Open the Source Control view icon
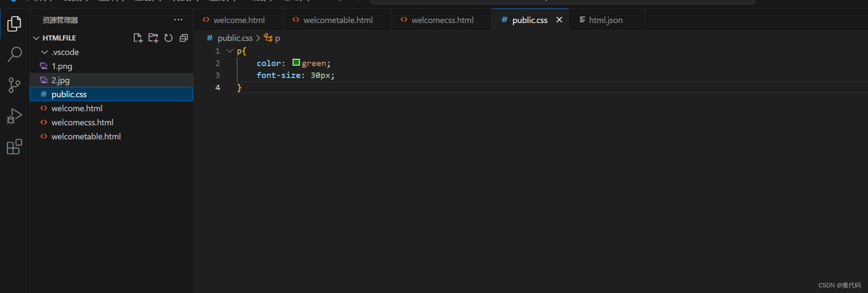 pyautogui.click(x=14, y=85)
